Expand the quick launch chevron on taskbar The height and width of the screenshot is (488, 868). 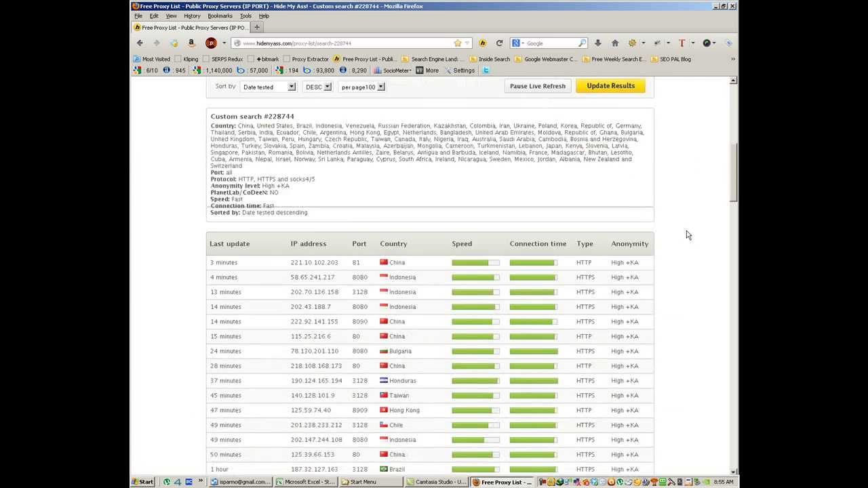pos(201,482)
